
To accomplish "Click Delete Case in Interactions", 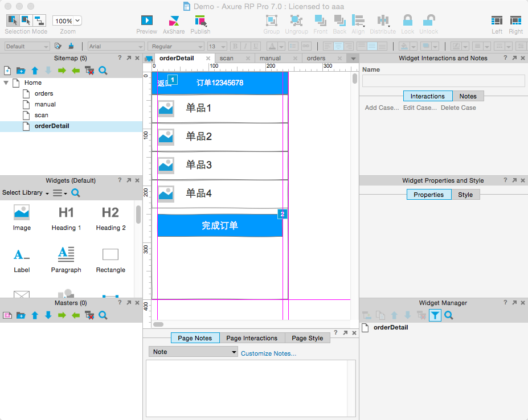I will tap(459, 108).
